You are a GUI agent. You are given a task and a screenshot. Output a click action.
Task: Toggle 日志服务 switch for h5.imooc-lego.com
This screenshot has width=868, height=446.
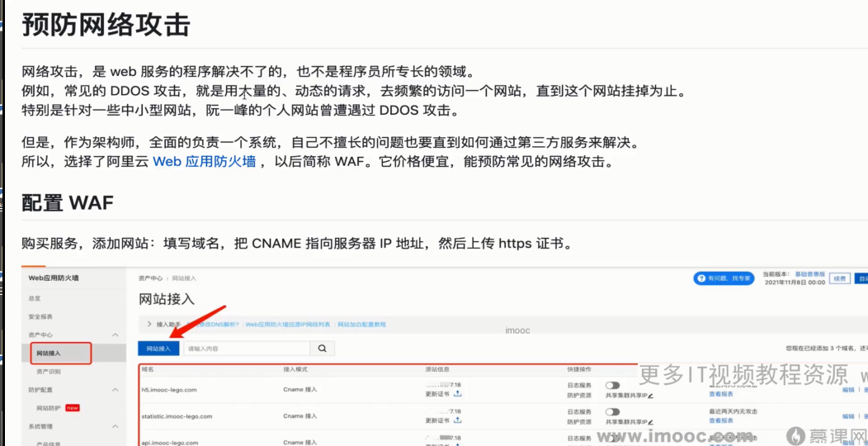tap(612, 385)
